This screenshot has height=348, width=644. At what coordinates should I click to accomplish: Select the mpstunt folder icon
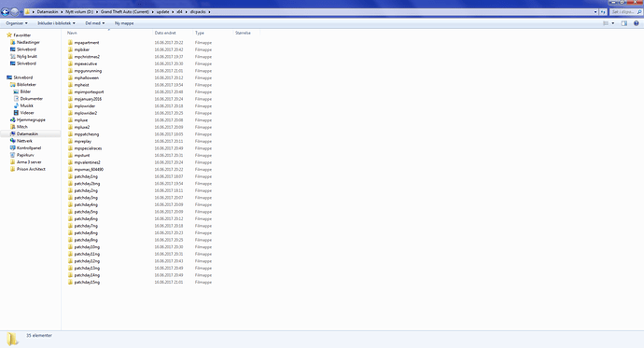click(70, 156)
